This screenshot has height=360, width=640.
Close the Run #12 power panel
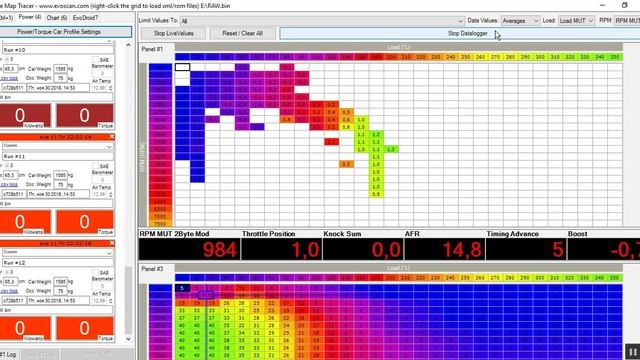(x=112, y=243)
